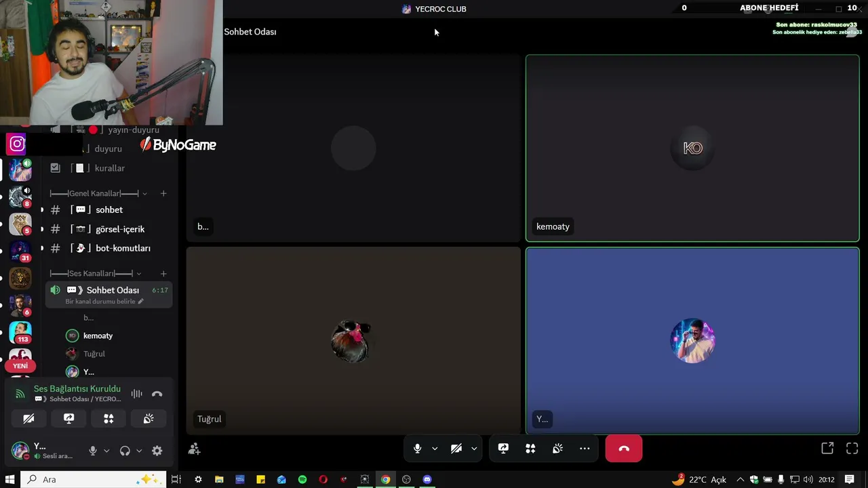Open the server with the 31 notification badge
868x488 pixels.
tap(20, 251)
